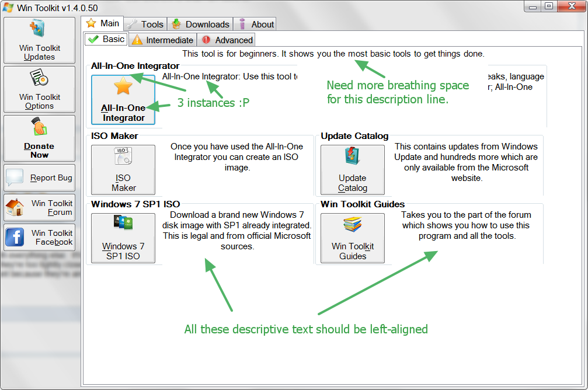
Task: Open Win Toolkit Options in sidebar
Action: point(39,89)
